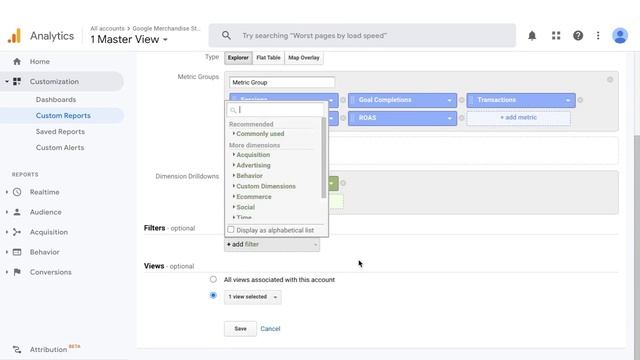
Task: Click the Realtime clock icon
Action: (17, 192)
